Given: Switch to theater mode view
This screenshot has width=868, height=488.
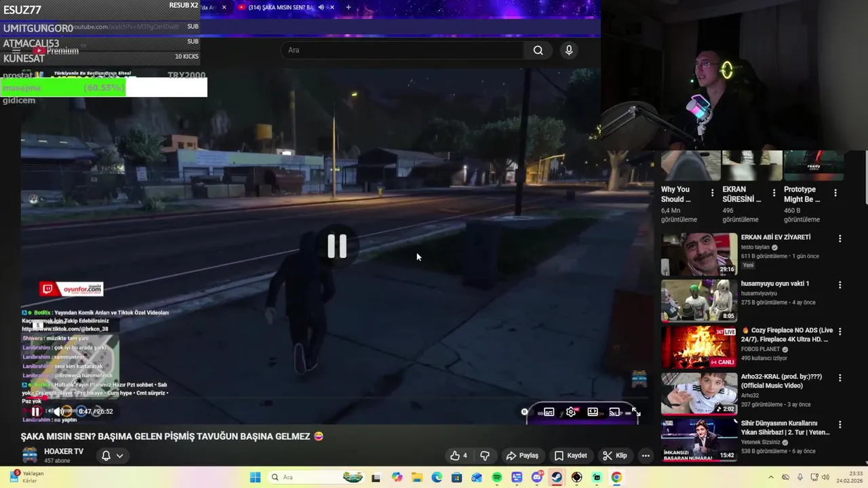Looking at the screenshot, I should coord(593,412).
